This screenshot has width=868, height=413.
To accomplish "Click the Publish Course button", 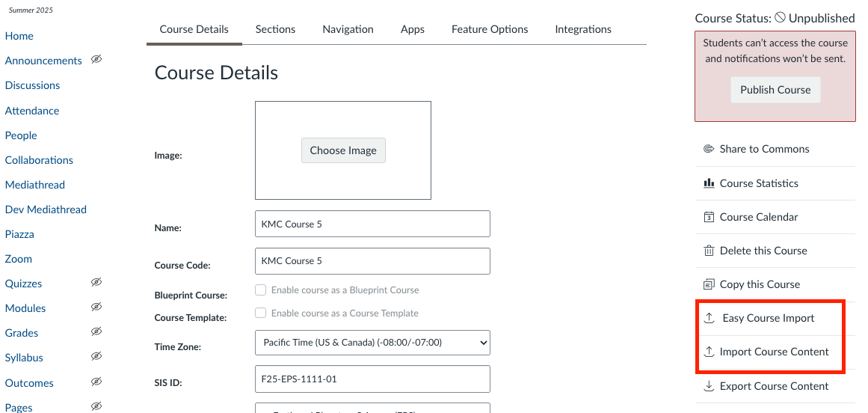I will 775,90.
